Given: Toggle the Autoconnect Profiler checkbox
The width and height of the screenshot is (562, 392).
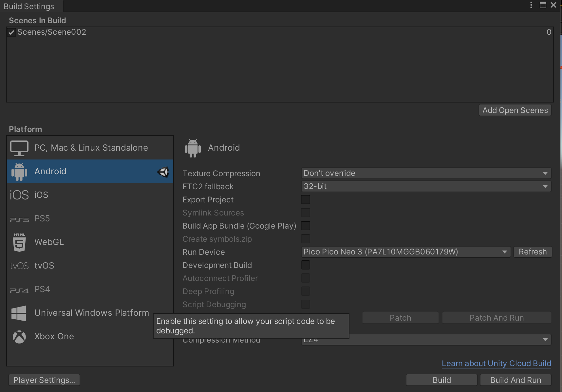Looking at the screenshot, I should pyautogui.click(x=306, y=278).
